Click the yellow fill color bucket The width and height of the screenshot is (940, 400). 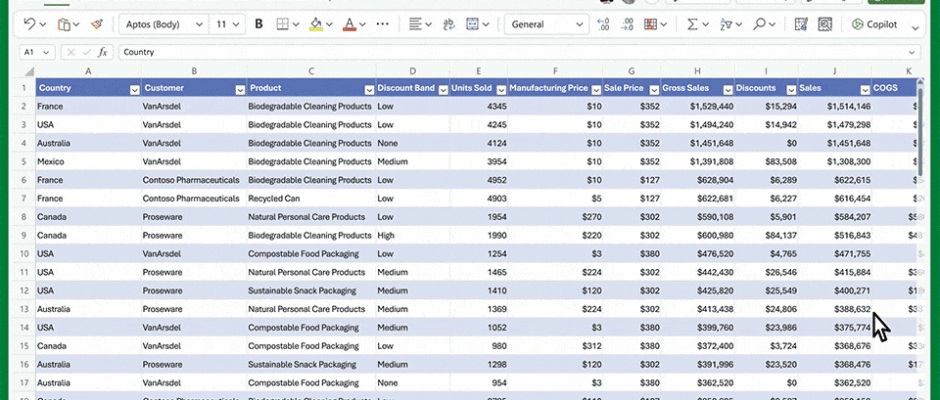[x=316, y=24]
